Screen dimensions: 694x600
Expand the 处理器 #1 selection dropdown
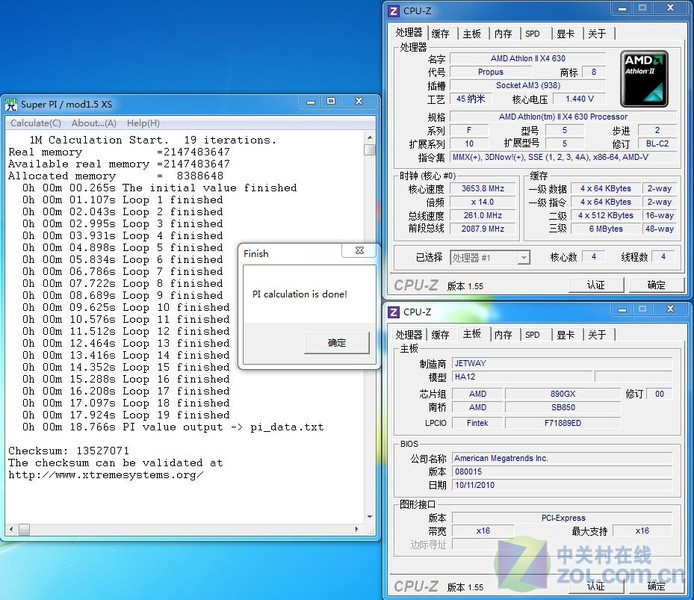point(524,258)
